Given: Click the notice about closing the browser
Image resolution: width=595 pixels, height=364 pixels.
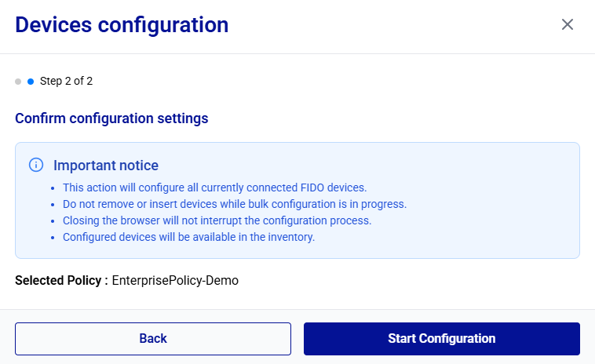Looking at the screenshot, I should tap(217, 220).
